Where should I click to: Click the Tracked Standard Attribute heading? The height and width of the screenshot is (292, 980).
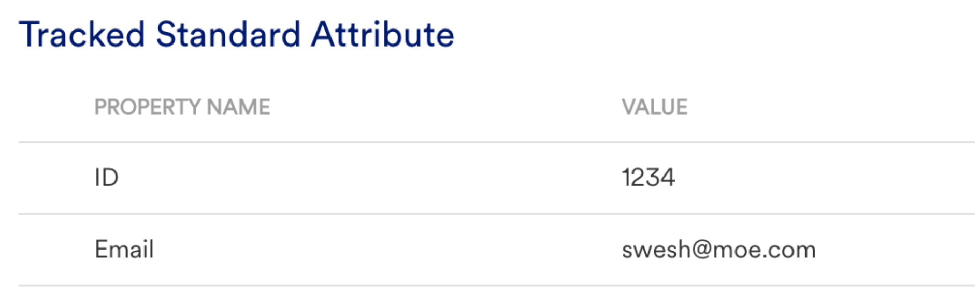[x=237, y=35]
